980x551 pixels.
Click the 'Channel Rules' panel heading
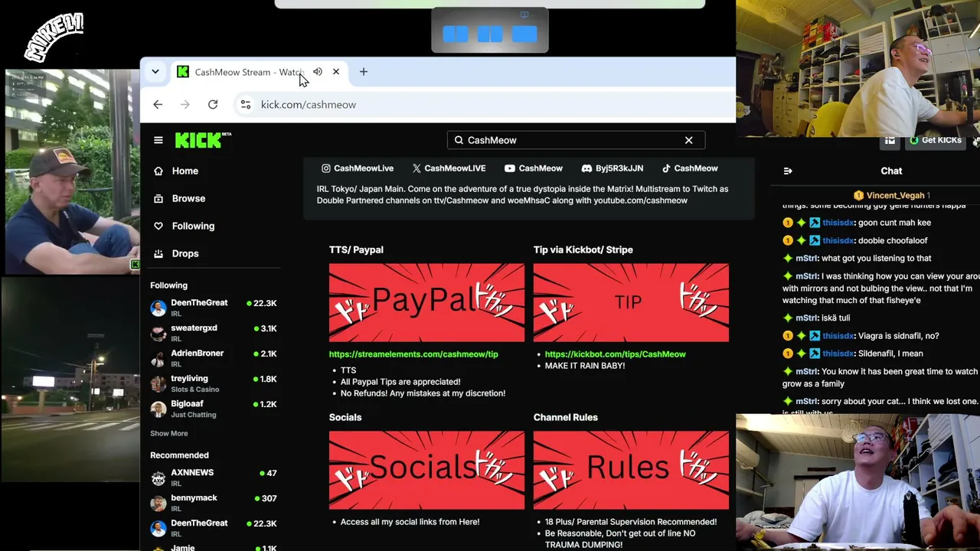coord(566,417)
